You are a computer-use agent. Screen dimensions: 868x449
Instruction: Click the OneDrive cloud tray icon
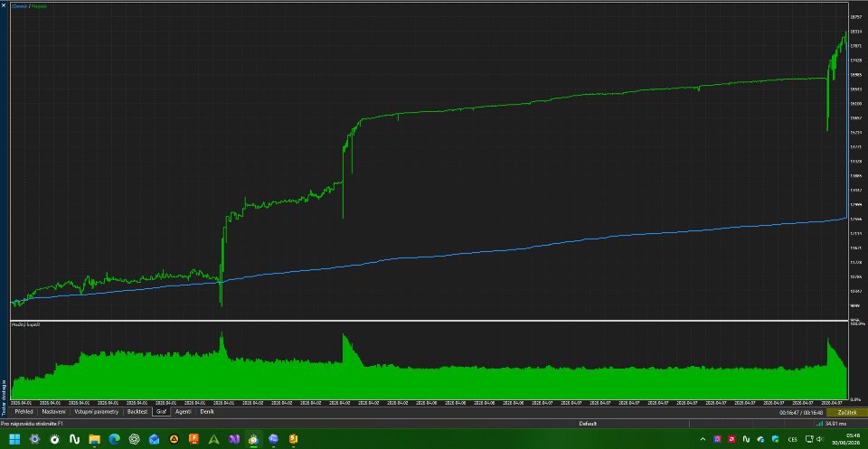tap(760, 440)
